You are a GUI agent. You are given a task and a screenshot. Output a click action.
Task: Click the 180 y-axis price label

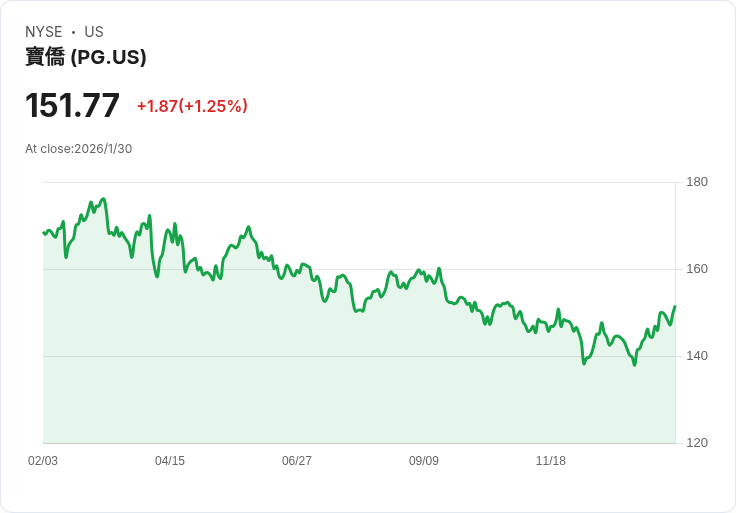click(x=697, y=182)
